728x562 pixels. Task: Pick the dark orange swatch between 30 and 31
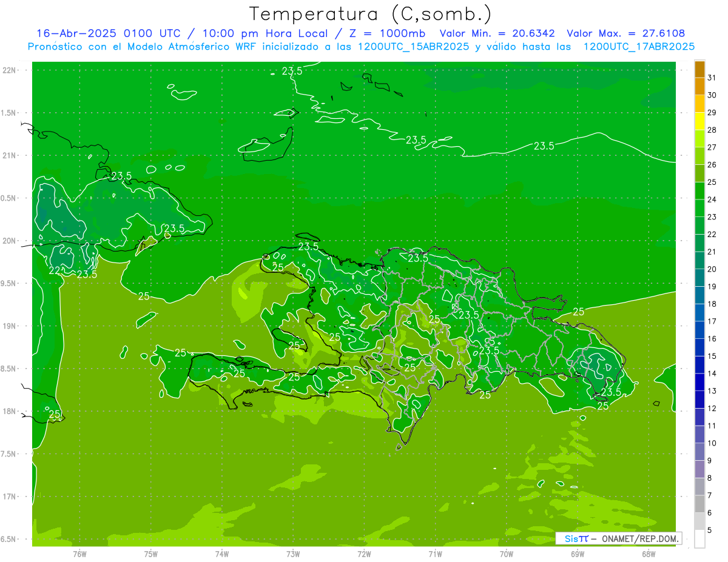[x=699, y=87]
